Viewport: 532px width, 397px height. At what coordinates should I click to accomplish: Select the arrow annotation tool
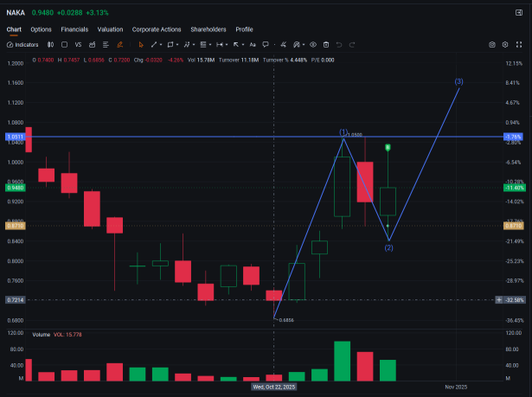pos(236,45)
